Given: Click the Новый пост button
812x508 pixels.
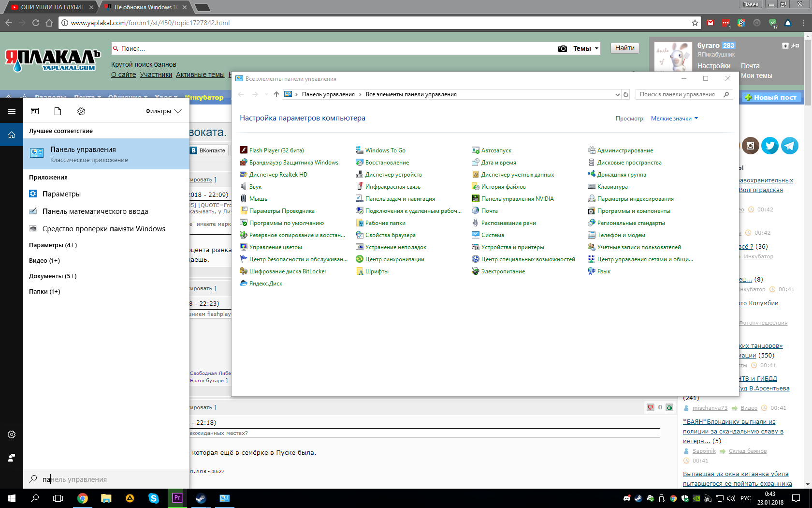Looking at the screenshot, I should point(771,97).
